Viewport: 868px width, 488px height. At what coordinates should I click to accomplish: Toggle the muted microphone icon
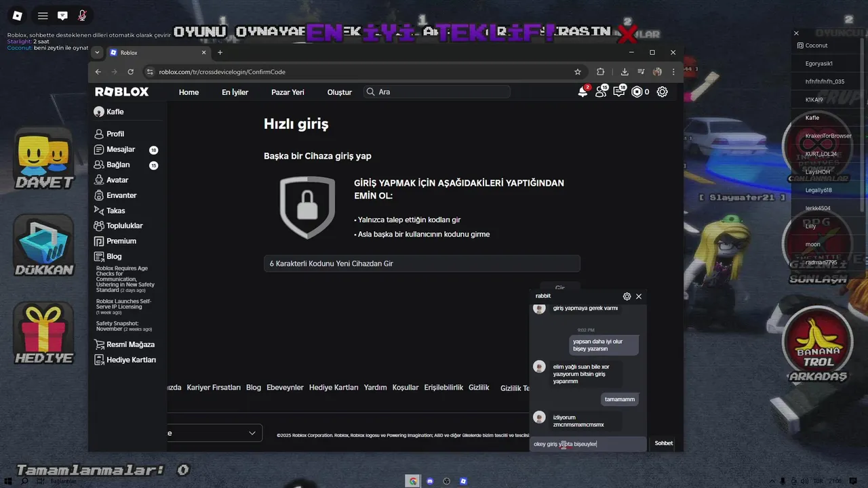point(82,16)
